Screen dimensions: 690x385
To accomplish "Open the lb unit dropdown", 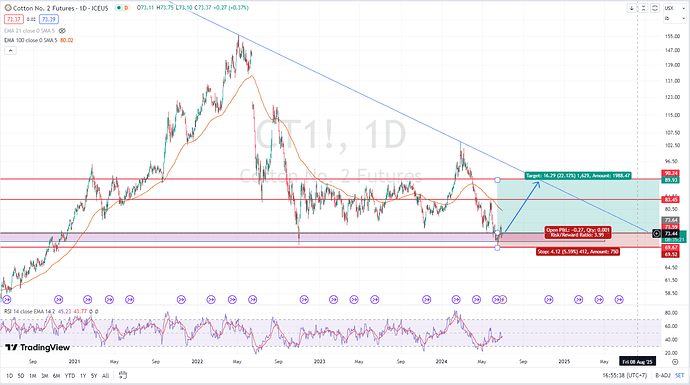I will [674, 18].
